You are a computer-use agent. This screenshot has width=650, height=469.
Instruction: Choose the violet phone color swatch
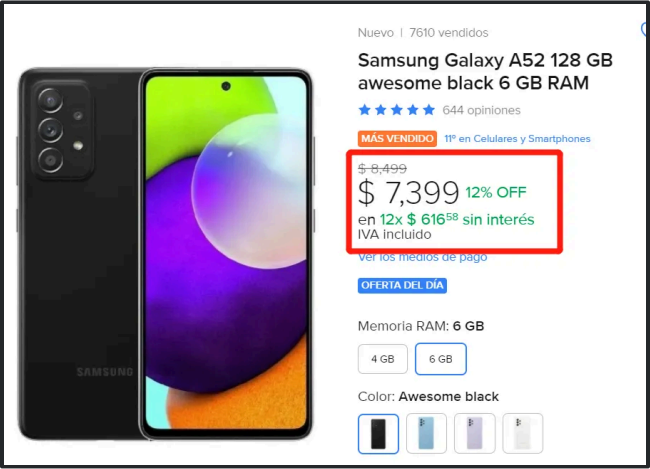pyautogui.click(x=474, y=433)
